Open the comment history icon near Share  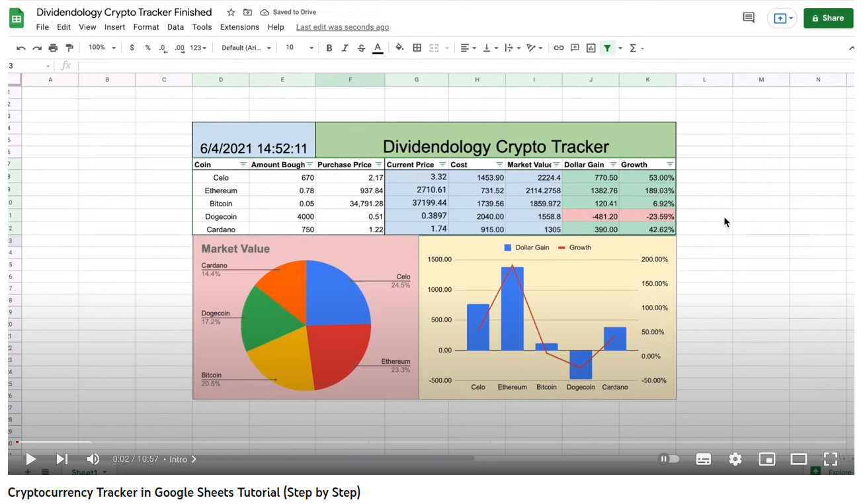point(749,18)
